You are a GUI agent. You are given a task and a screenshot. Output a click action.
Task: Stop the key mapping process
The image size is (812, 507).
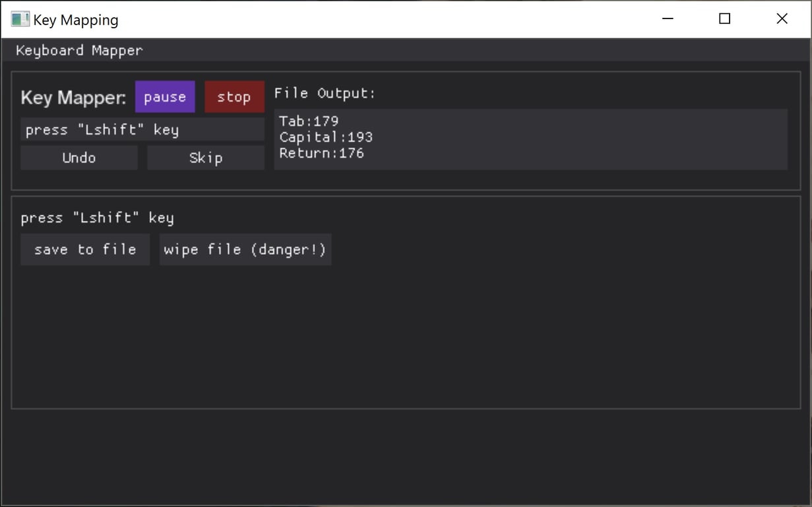pyautogui.click(x=234, y=96)
